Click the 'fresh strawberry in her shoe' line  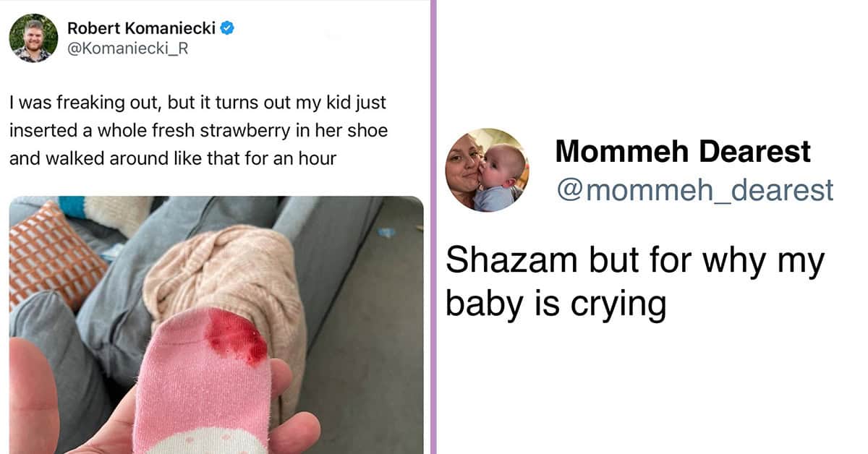pos(199,131)
